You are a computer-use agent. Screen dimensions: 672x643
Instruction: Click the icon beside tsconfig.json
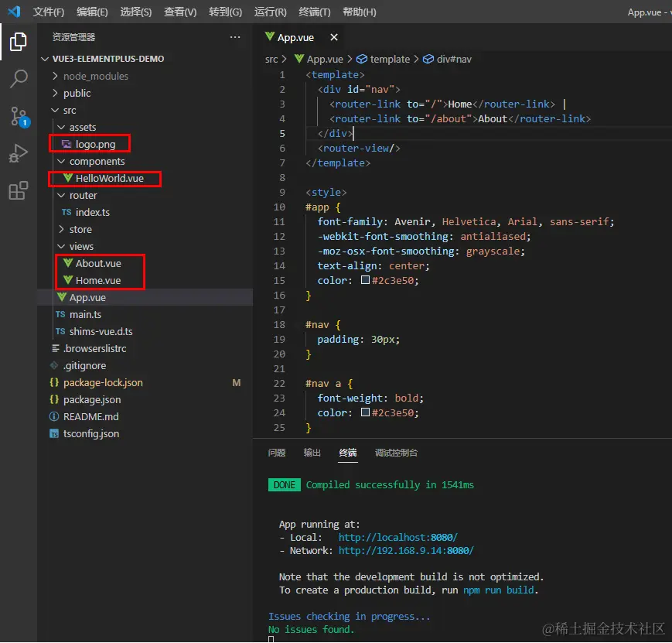click(x=54, y=433)
